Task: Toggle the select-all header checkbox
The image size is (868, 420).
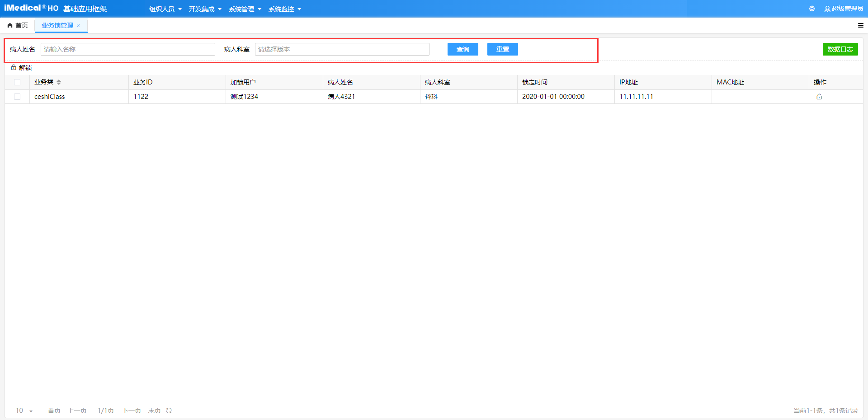Action: click(x=17, y=82)
